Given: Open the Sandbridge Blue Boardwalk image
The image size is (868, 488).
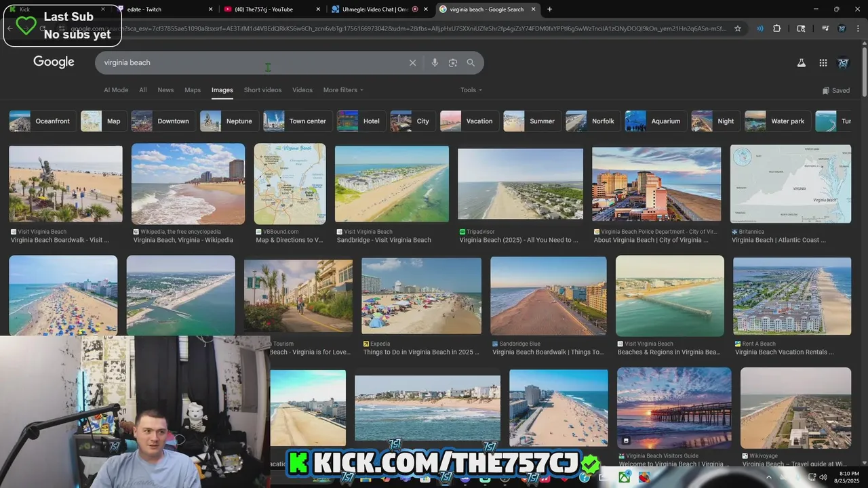Looking at the screenshot, I should [x=549, y=296].
